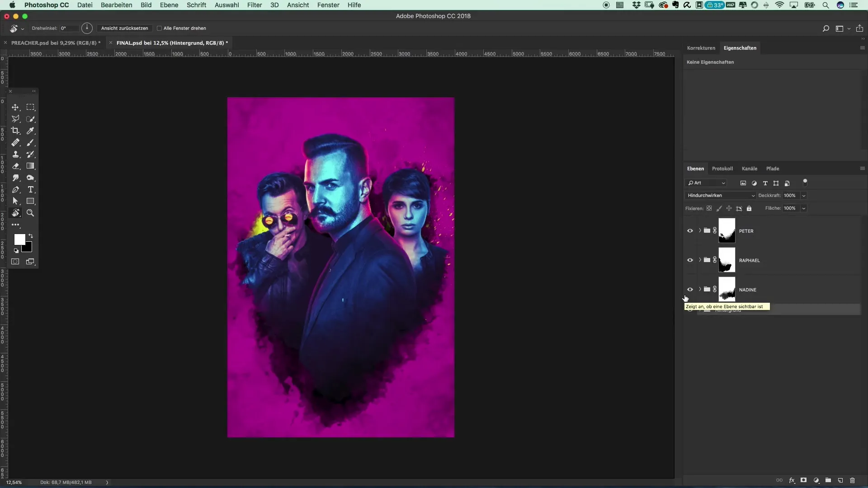The height and width of the screenshot is (488, 868).
Task: Select the History Brush tool
Action: click(30, 154)
